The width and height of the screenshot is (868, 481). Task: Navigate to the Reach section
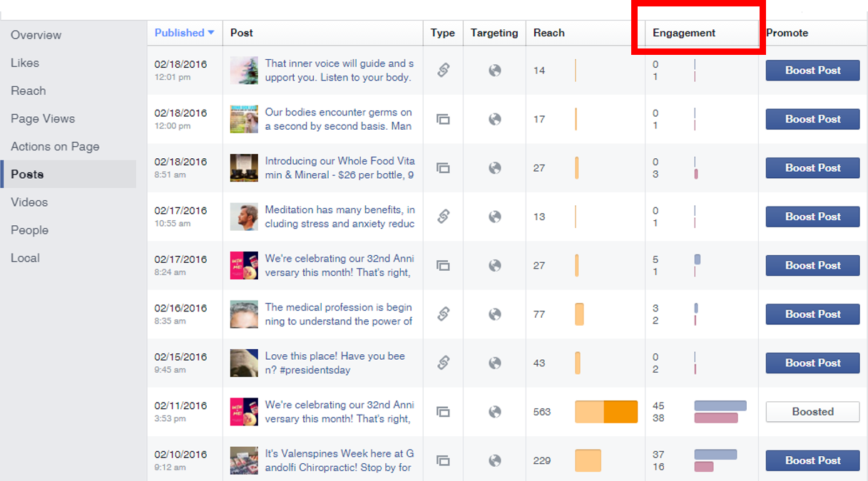(26, 90)
